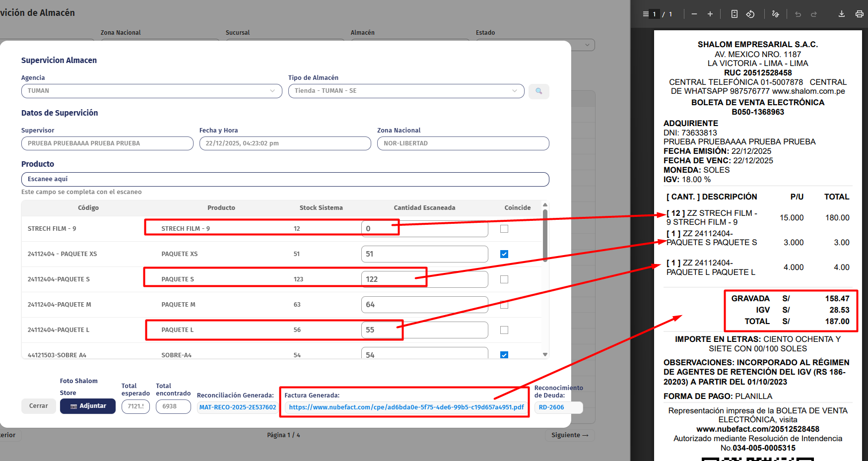Viewport: 868px width, 461px height.
Task: Open the PDF sidebar menu icon
Action: pyautogui.click(x=645, y=14)
